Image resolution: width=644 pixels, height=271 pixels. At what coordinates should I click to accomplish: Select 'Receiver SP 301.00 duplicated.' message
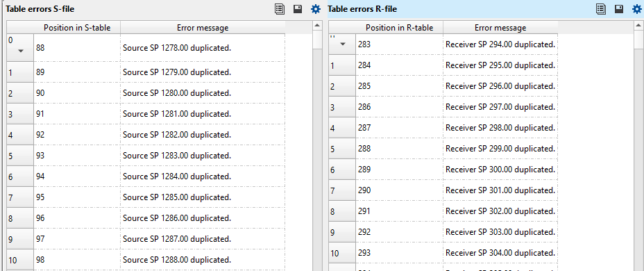click(x=500, y=190)
